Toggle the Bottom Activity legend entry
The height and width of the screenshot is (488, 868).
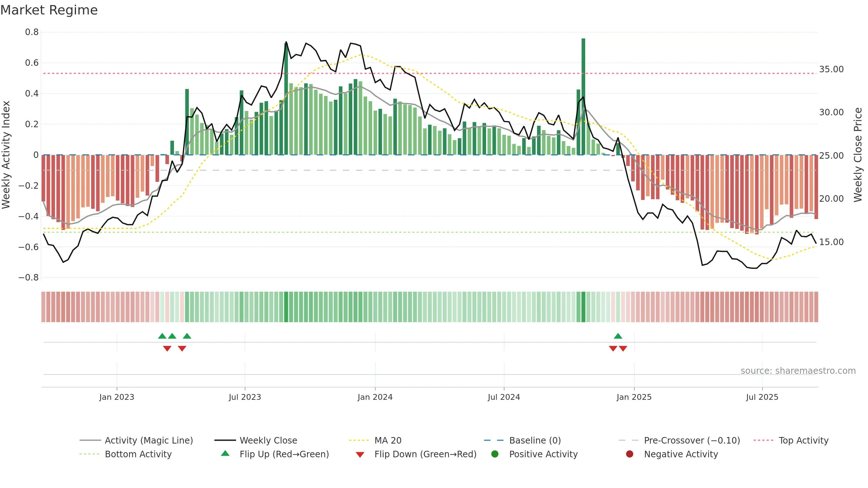(125, 454)
